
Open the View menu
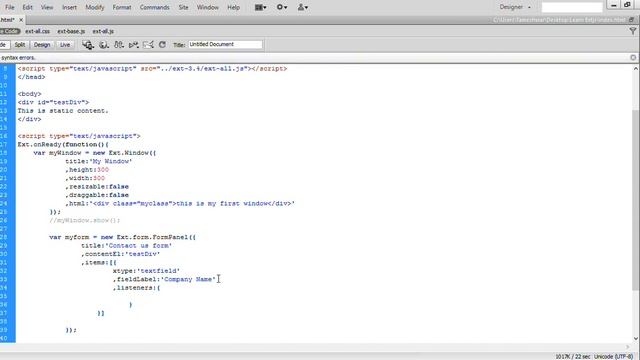tap(47, 7)
